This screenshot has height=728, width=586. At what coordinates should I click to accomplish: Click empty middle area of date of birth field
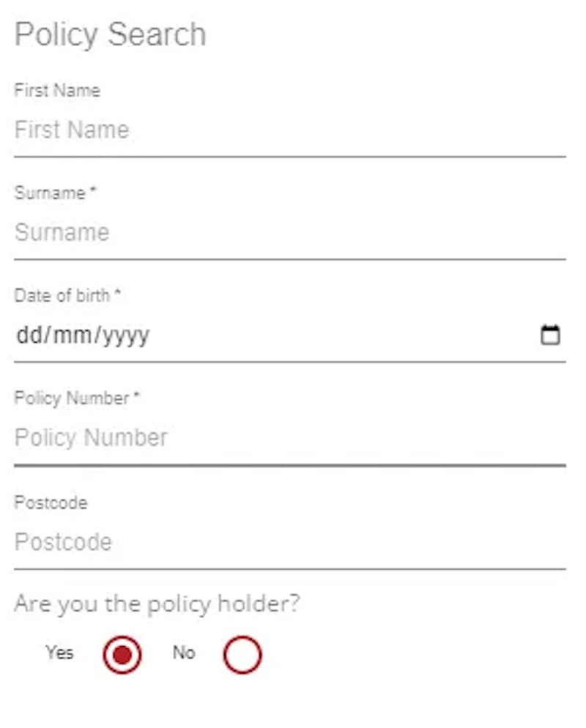344,335
